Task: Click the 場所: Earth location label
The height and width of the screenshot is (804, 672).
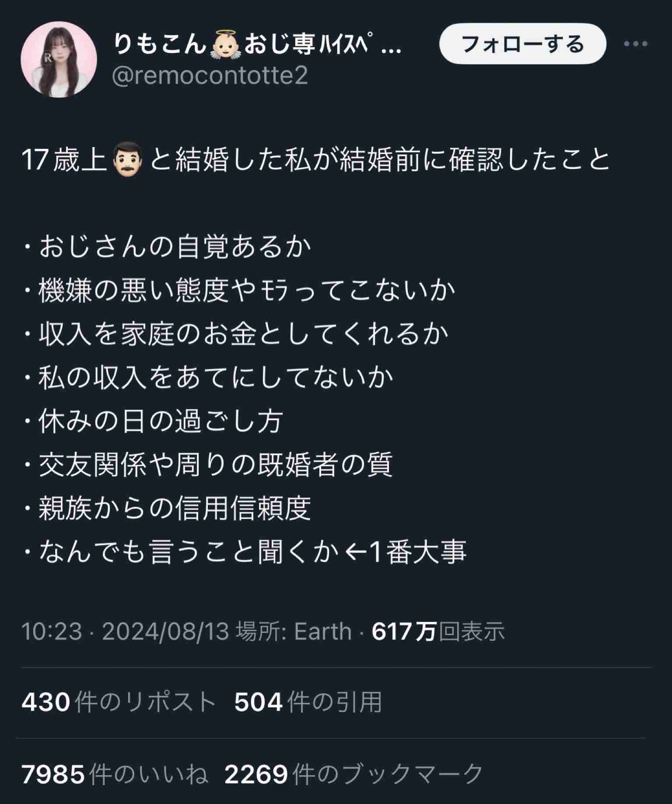Action: point(294,631)
